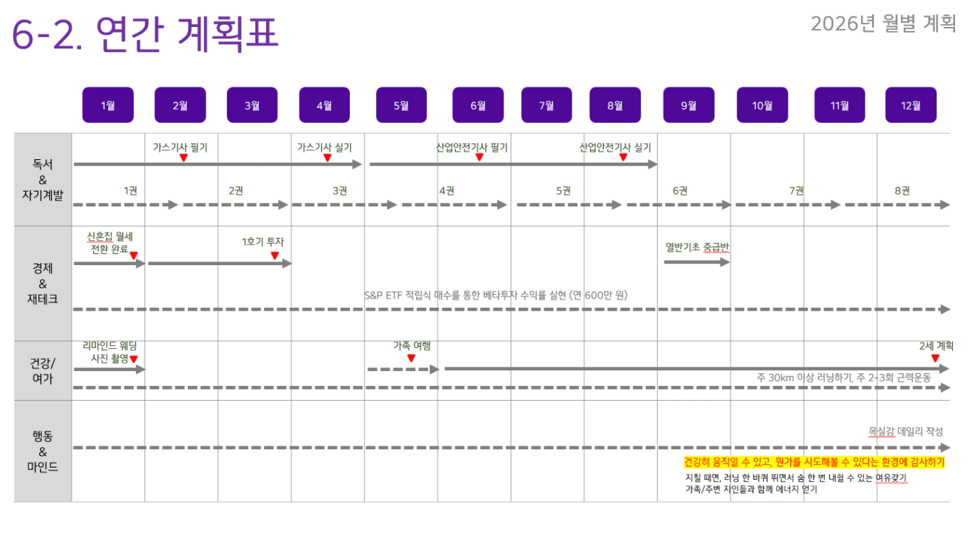Select the S&P ETF 적립식 매수 text
Image resolution: width=980 pixels, height=533 pixels.
point(496,295)
